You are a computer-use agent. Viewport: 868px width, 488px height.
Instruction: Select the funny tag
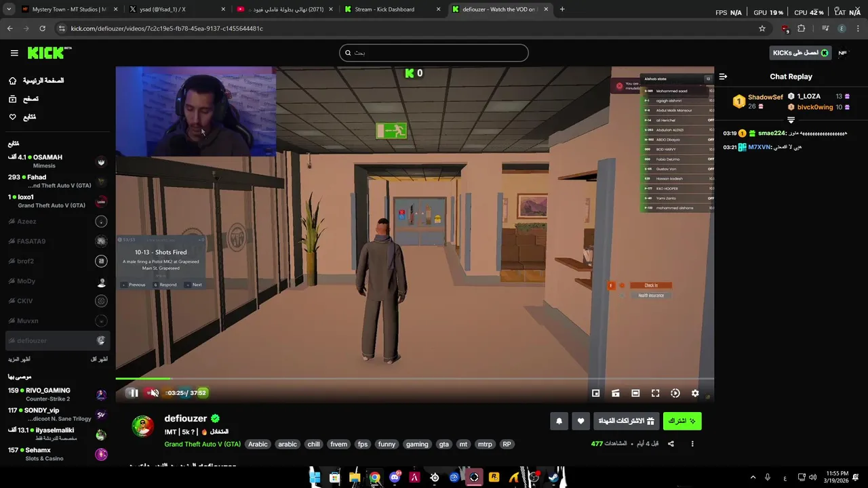coord(387,444)
